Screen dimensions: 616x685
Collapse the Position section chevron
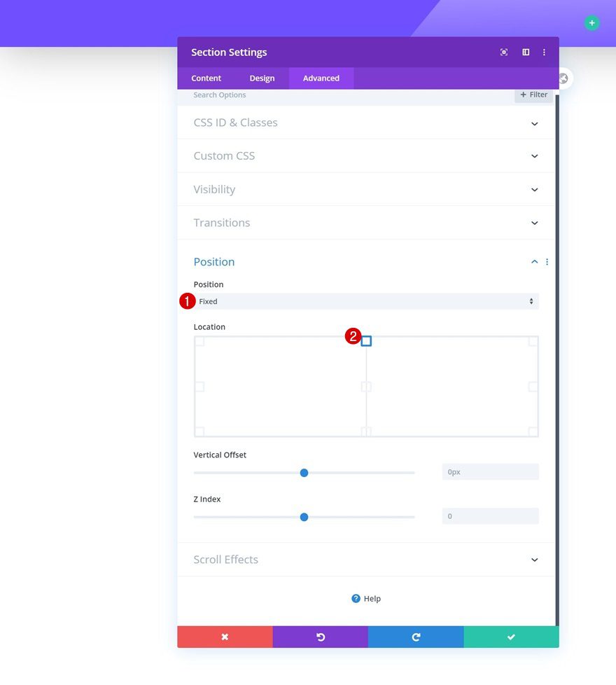click(534, 262)
